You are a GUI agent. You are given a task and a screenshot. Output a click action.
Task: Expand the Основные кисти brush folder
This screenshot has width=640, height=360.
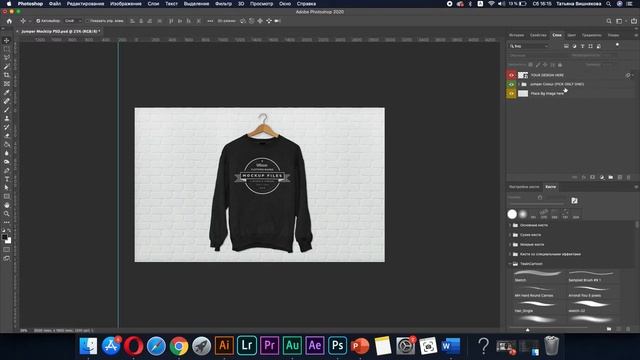(x=510, y=225)
